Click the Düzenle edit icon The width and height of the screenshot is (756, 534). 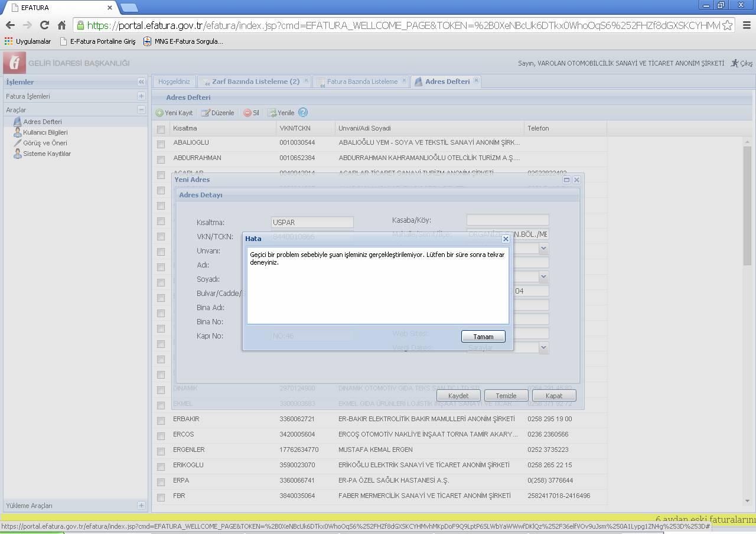tap(206, 113)
